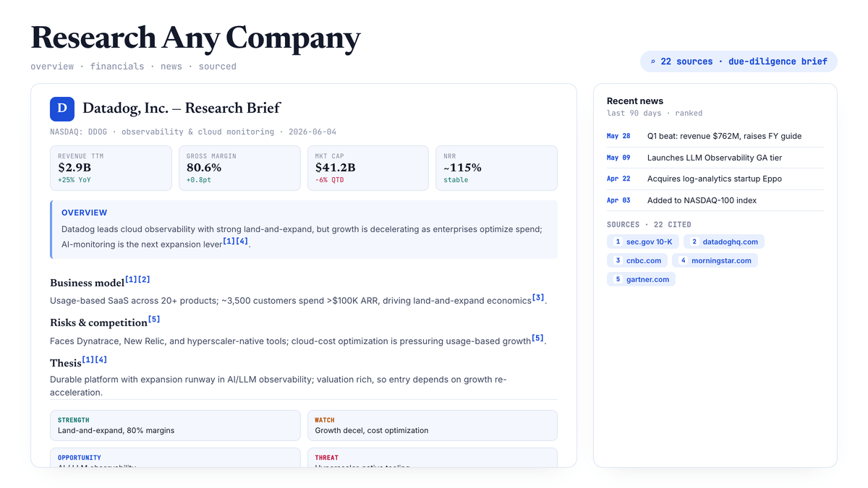The height and width of the screenshot is (488, 868).
Task: Click citation [4] beside Thesis heading
Action: pos(101,359)
